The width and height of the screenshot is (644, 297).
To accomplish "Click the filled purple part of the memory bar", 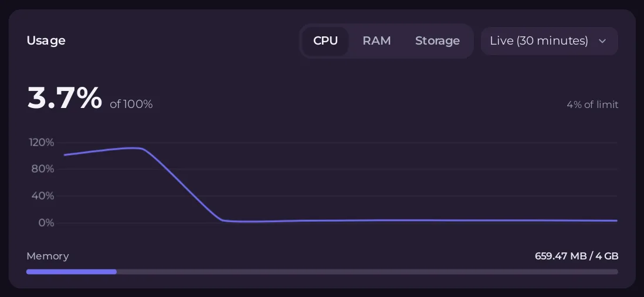I will tap(72, 272).
